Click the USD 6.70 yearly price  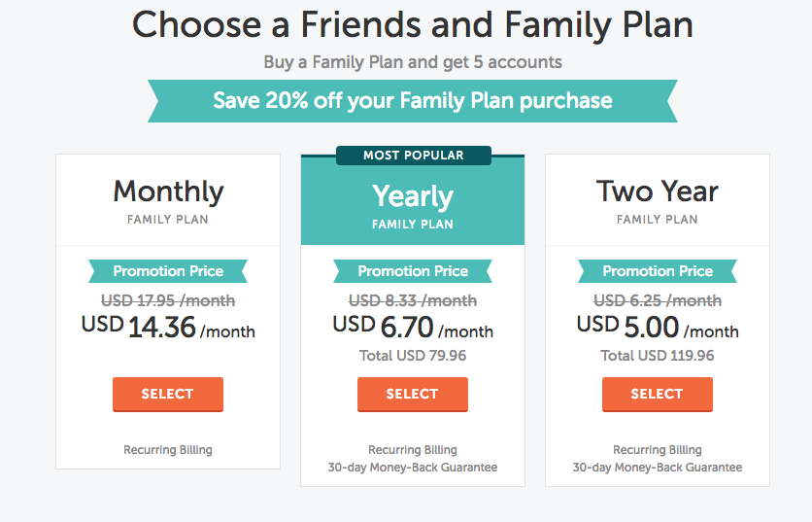pyautogui.click(x=413, y=328)
